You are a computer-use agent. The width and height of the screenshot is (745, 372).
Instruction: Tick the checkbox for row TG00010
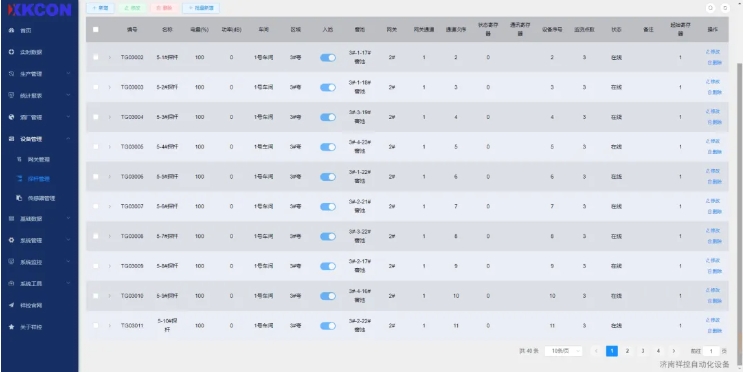pos(96,296)
